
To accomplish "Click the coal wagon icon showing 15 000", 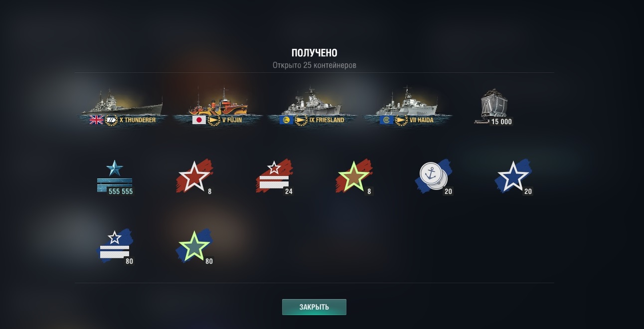I will click(x=493, y=107).
